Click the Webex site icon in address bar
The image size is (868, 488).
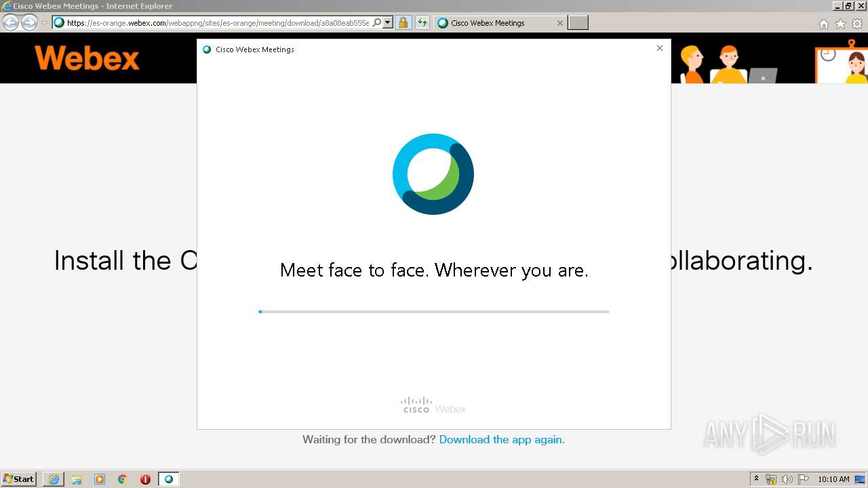click(59, 22)
